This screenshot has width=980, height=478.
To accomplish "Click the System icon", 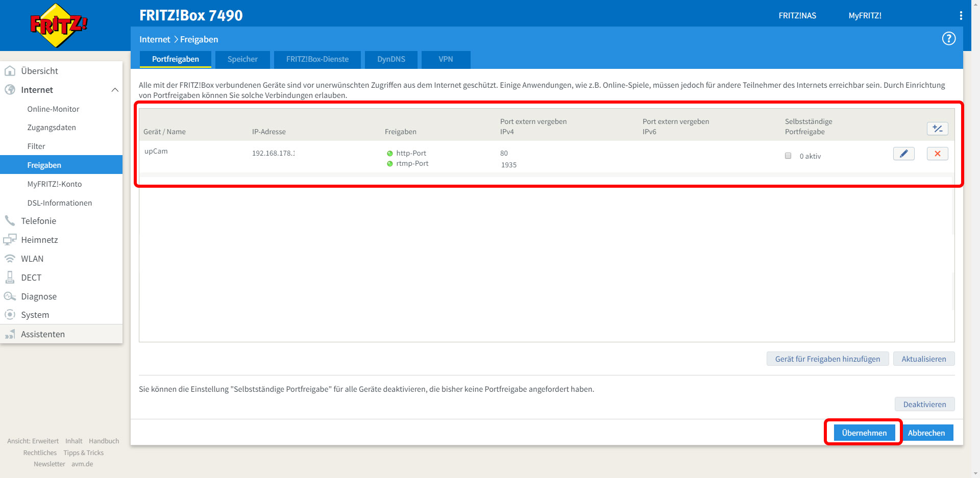I will pos(10,314).
